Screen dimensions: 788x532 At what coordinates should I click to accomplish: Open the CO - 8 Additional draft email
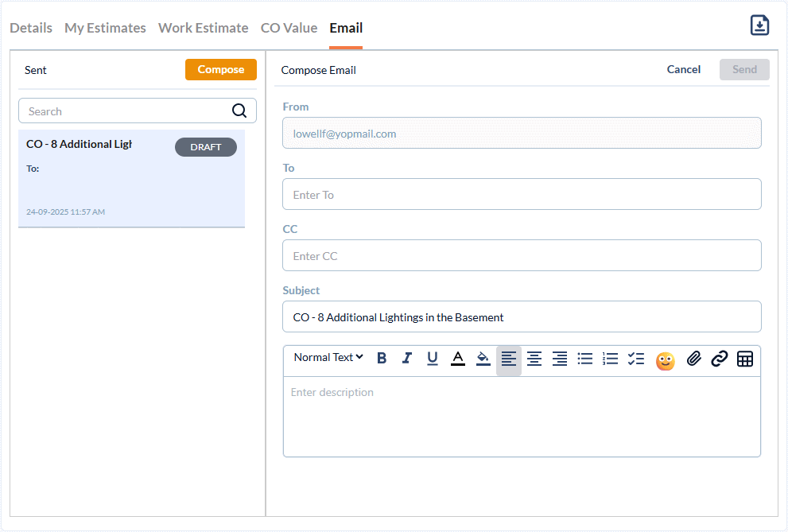click(132, 178)
